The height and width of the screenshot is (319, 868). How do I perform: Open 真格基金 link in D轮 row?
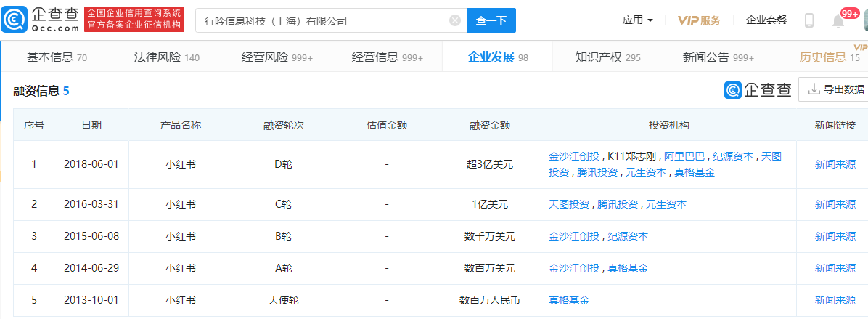tap(695, 172)
